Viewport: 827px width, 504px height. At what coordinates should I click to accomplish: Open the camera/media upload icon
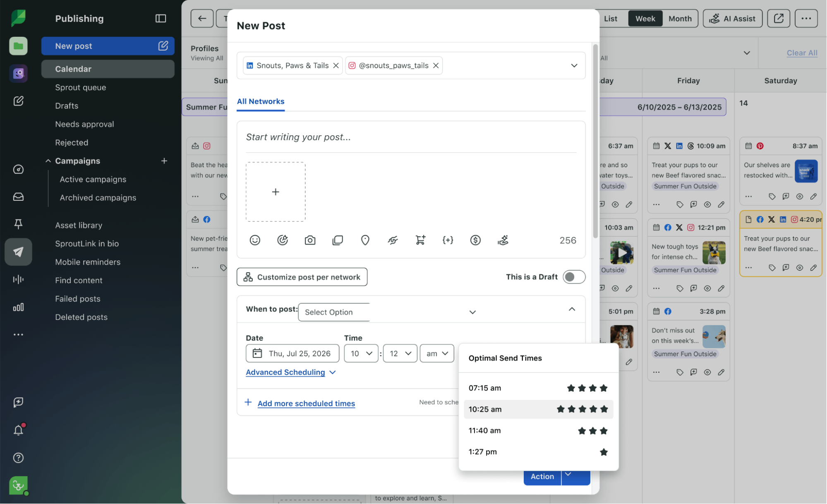coord(310,240)
